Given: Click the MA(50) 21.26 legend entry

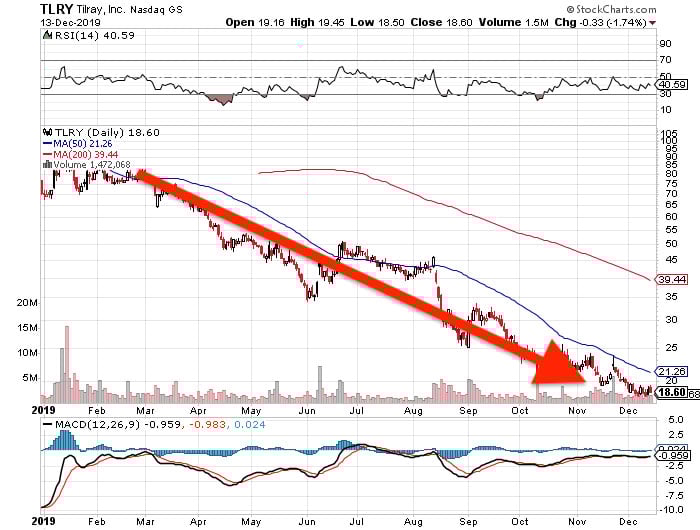Looking at the screenshot, I should (77, 144).
